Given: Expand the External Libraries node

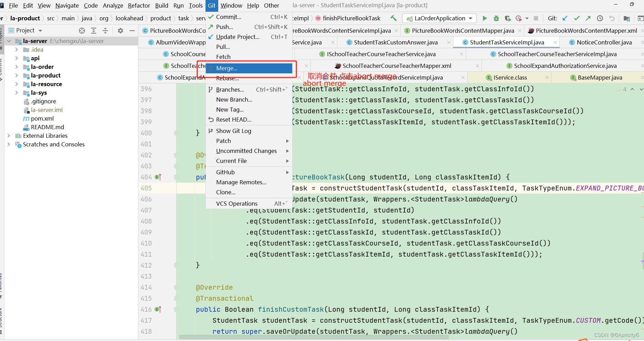Looking at the screenshot, I should pos(9,136).
